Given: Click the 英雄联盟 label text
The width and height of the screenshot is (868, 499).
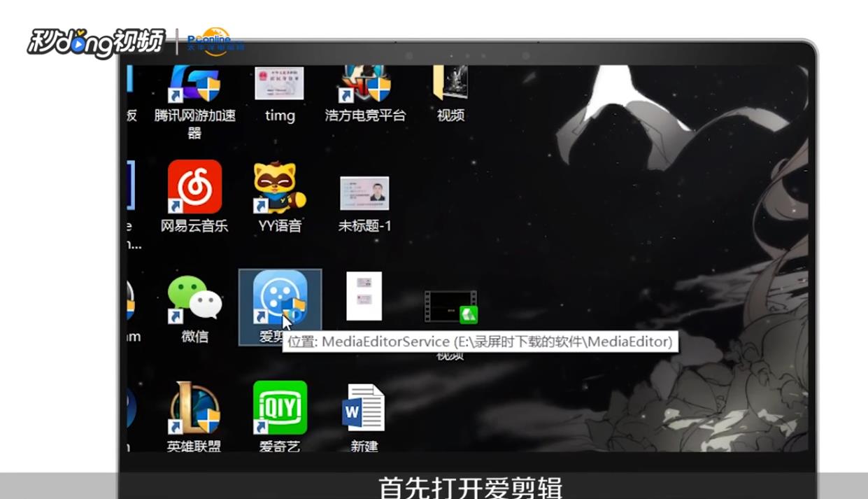Looking at the screenshot, I should [x=194, y=446].
